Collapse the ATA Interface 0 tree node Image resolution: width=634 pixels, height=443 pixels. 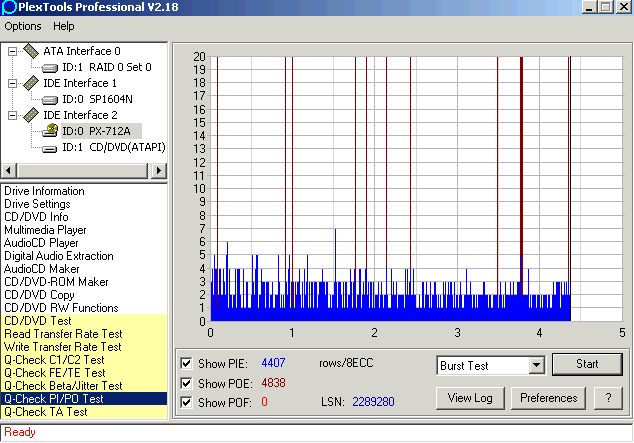11,51
